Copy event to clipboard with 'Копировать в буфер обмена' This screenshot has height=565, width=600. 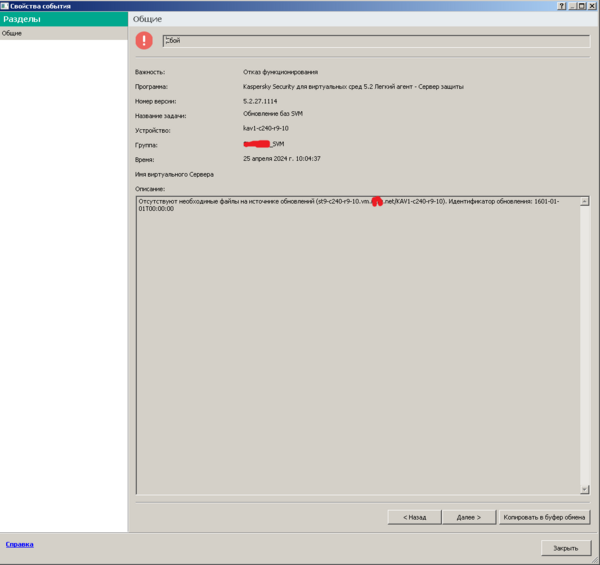(x=544, y=517)
